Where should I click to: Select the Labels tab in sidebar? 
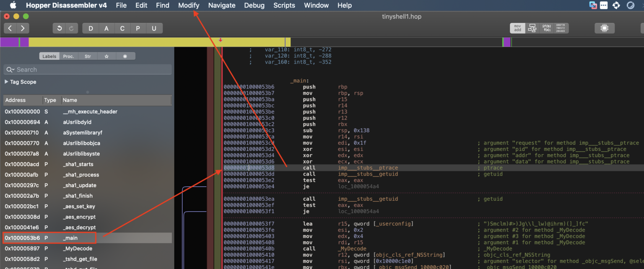(49, 56)
